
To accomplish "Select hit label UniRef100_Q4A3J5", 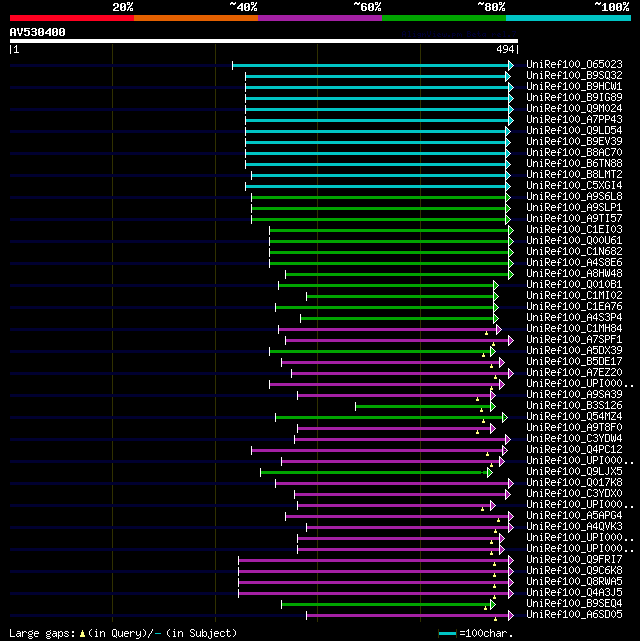I will [x=574, y=593].
